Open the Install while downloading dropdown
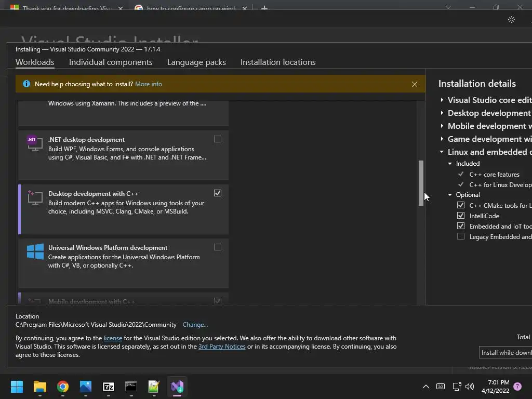The height and width of the screenshot is (399, 532). click(x=506, y=353)
